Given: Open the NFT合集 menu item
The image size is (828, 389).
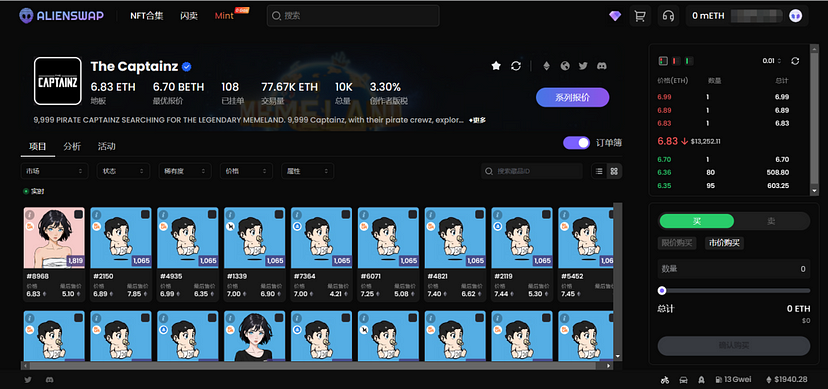Looking at the screenshot, I should click(147, 16).
